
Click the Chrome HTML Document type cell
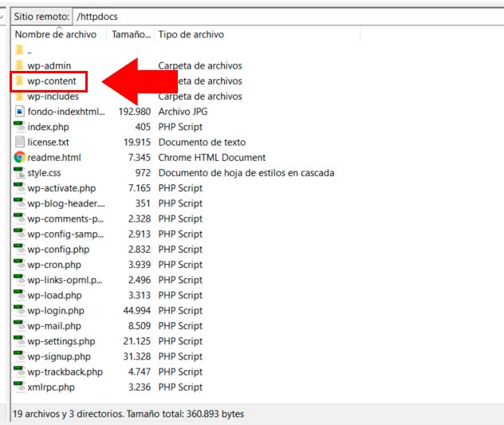212,158
